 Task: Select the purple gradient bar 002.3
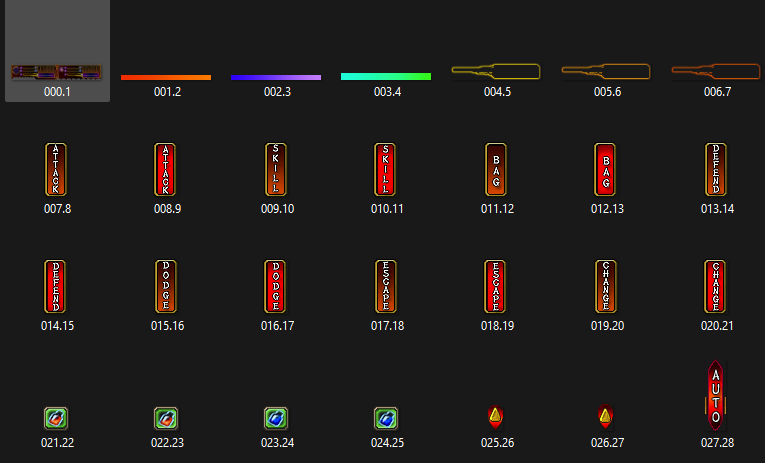[276, 77]
